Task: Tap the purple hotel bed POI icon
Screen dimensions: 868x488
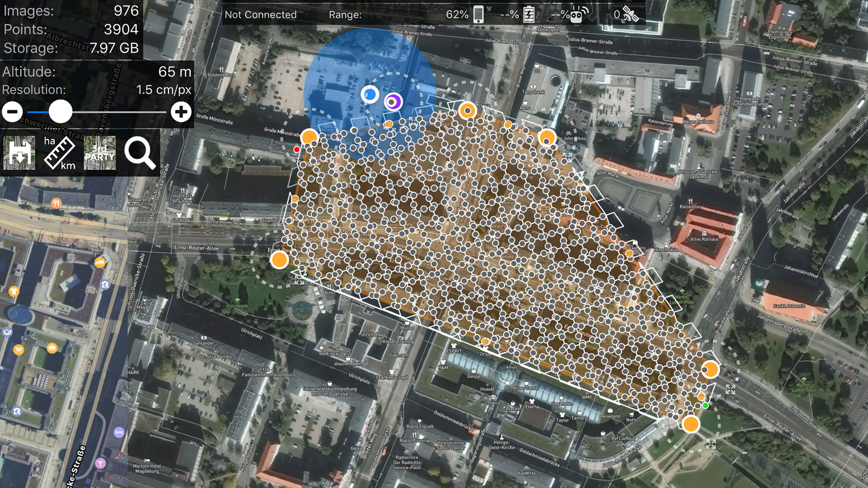Action: [x=119, y=432]
